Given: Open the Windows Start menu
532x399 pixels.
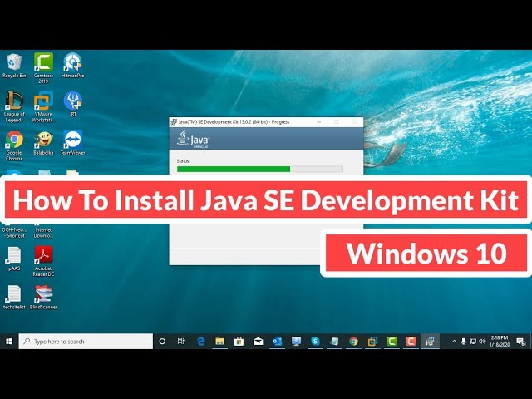Looking at the screenshot, I should point(9,342).
